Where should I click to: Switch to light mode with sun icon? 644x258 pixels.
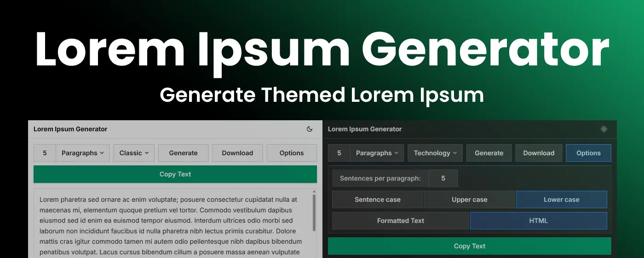(x=604, y=129)
